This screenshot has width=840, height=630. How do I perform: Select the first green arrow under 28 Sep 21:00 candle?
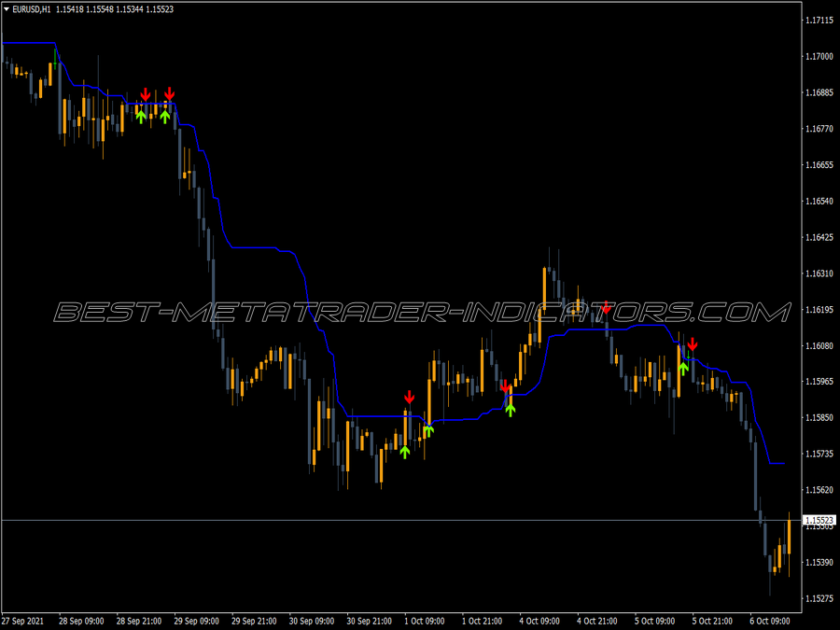(x=141, y=117)
